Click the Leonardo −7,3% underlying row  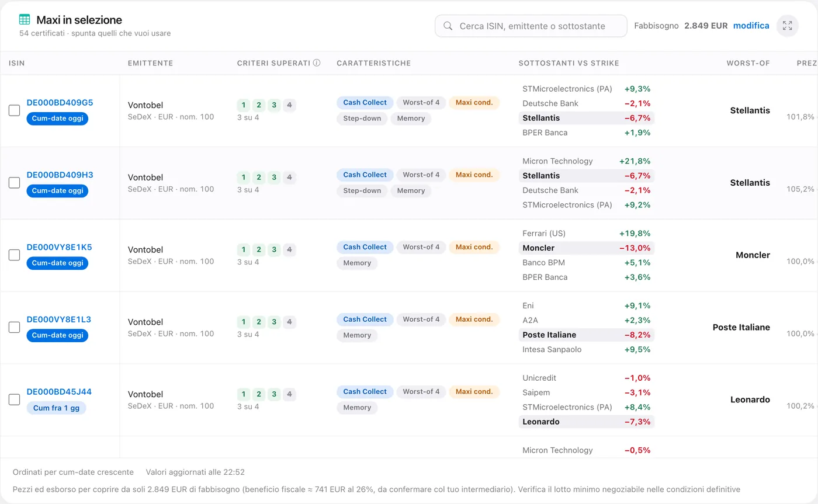pos(587,422)
